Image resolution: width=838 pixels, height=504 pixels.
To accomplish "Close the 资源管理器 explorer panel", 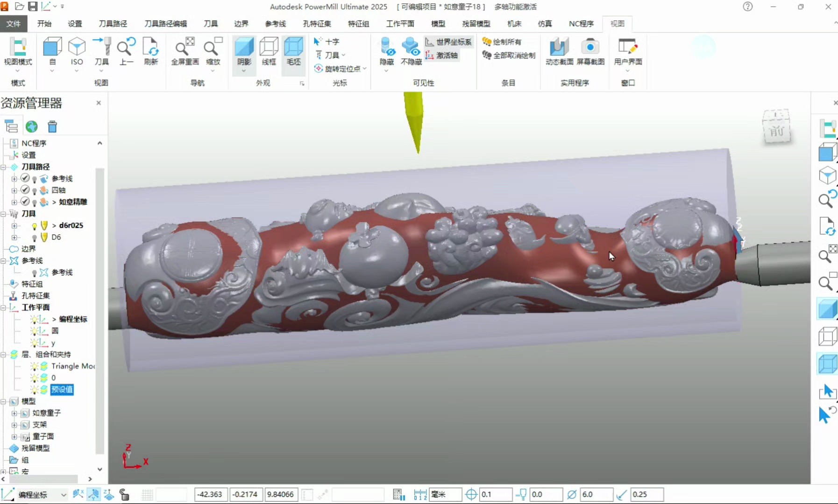I will click(99, 103).
